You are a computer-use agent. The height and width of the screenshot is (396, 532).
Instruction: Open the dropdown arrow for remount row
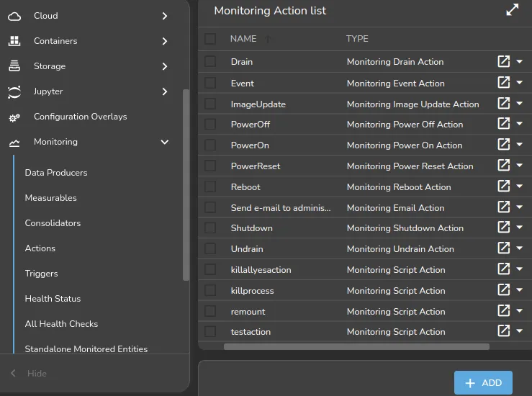[520, 310]
